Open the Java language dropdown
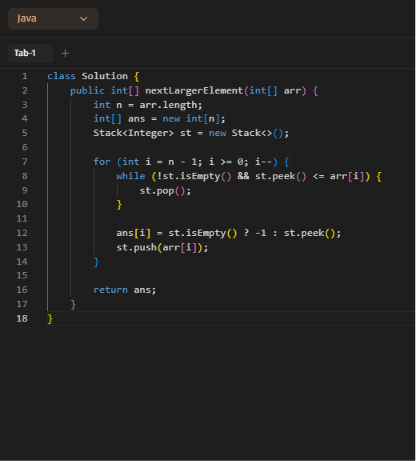This screenshot has width=416, height=461. tap(53, 19)
